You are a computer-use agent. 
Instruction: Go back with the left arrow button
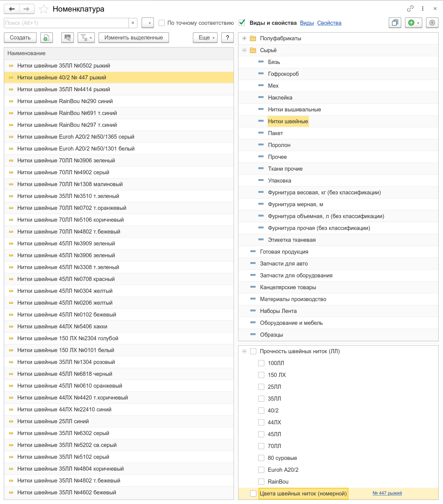(12, 9)
